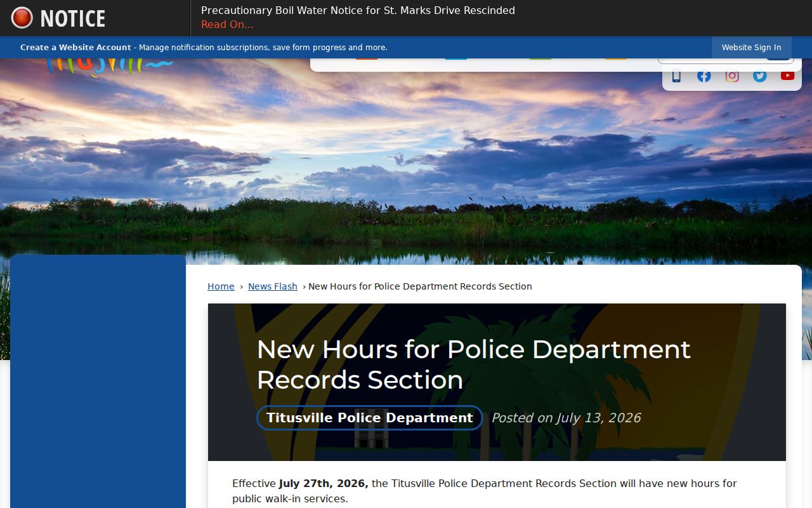Open the Facebook social media icon

[704, 76]
